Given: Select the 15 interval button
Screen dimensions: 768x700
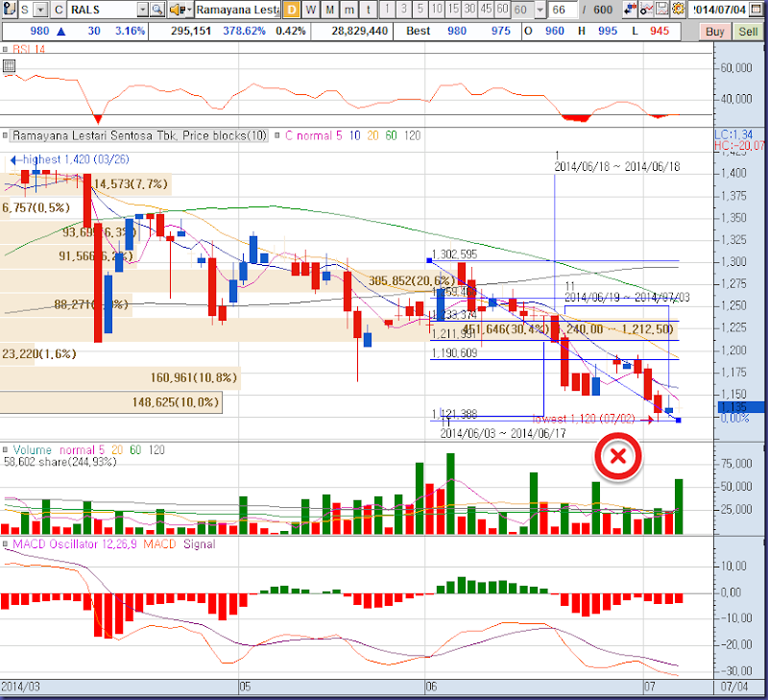Looking at the screenshot, I should point(453,9).
